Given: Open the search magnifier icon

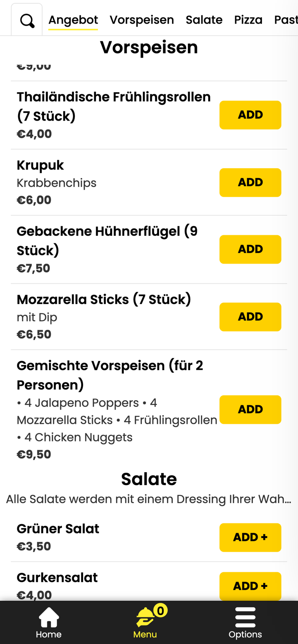Looking at the screenshot, I should coord(26,20).
